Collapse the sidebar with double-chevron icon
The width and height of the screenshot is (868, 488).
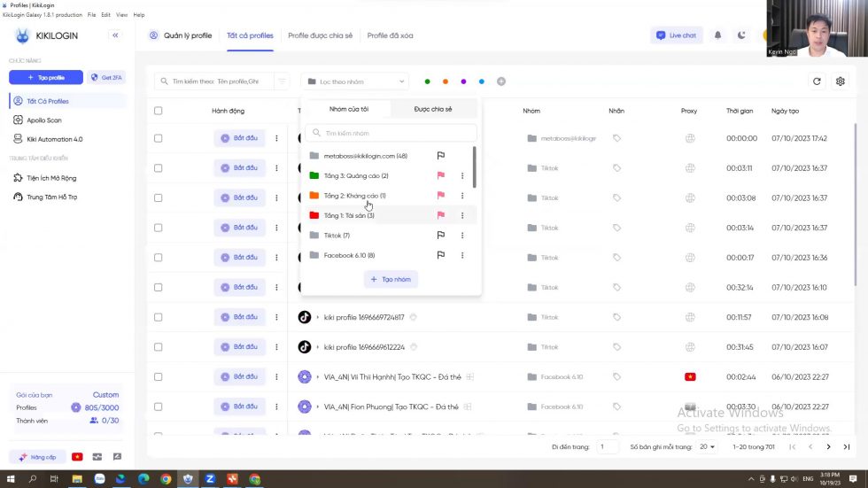tap(115, 35)
